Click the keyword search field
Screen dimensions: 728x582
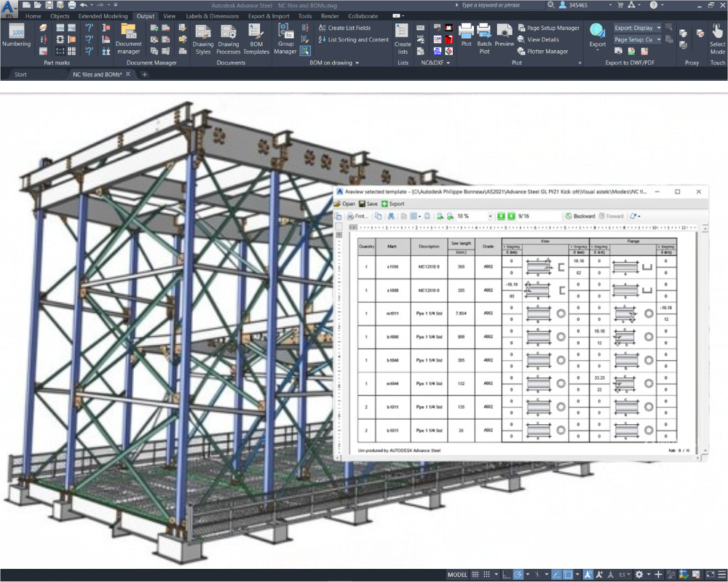click(x=503, y=5)
